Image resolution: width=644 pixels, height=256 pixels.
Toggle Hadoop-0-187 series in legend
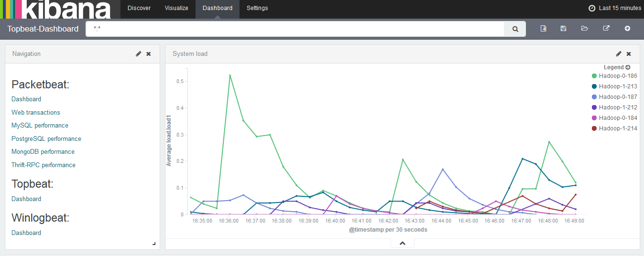[x=614, y=97]
